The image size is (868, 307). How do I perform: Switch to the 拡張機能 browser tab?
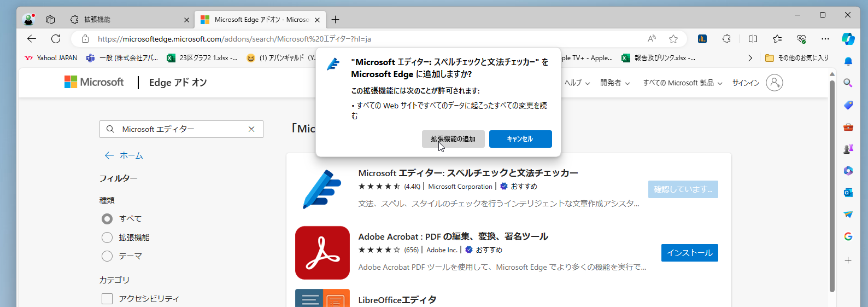click(x=129, y=20)
